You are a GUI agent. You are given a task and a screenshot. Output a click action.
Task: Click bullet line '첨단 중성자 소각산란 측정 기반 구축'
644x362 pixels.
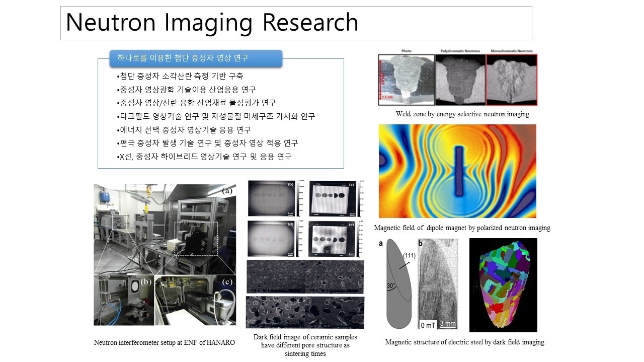pyautogui.click(x=180, y=76)
